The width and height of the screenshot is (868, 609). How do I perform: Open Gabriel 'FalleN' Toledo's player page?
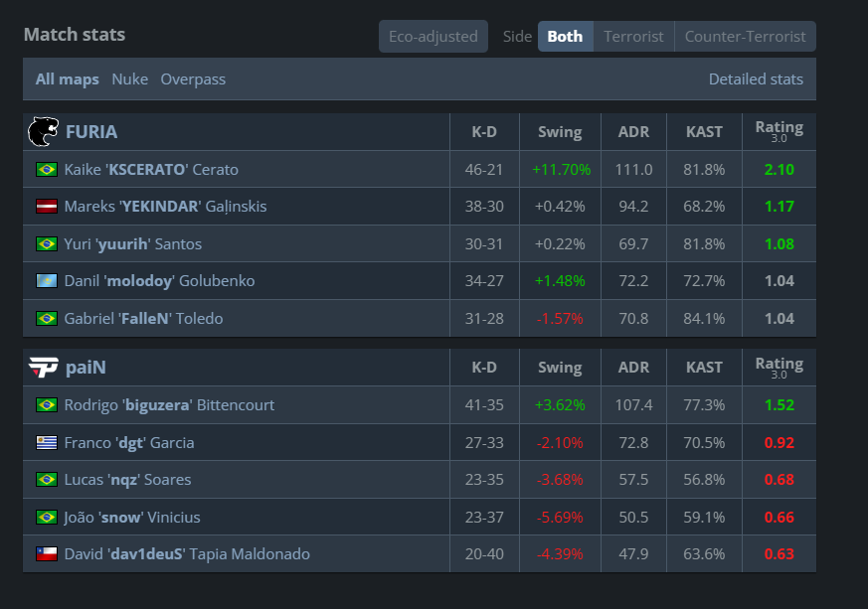click(x=143, y=319)
